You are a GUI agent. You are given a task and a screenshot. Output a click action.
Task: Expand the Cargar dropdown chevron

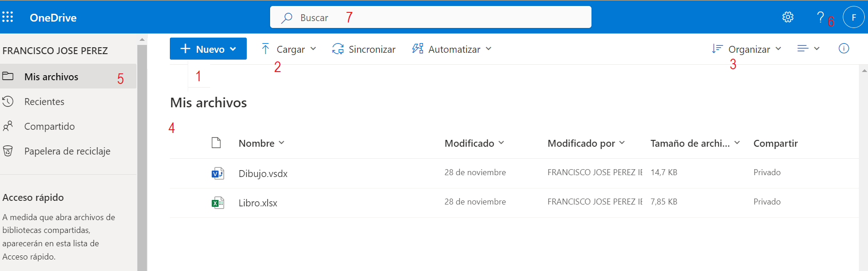point(313,49)
